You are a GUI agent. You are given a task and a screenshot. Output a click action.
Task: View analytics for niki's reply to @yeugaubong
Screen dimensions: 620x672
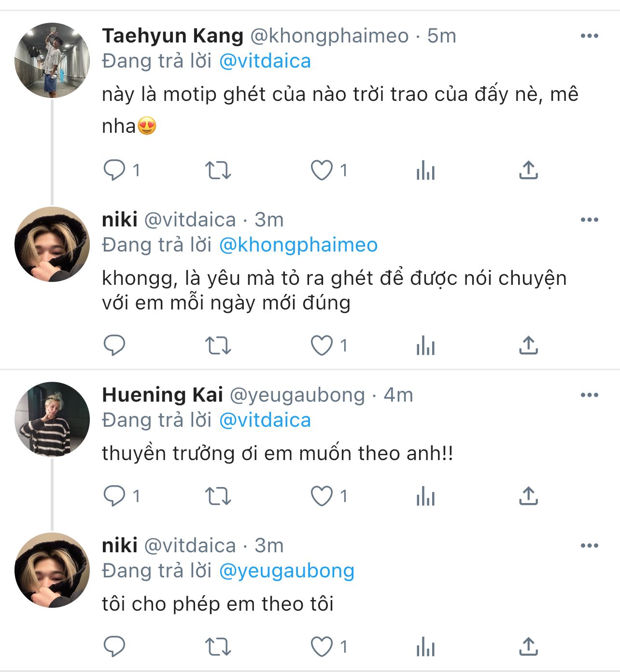(425, 647)
